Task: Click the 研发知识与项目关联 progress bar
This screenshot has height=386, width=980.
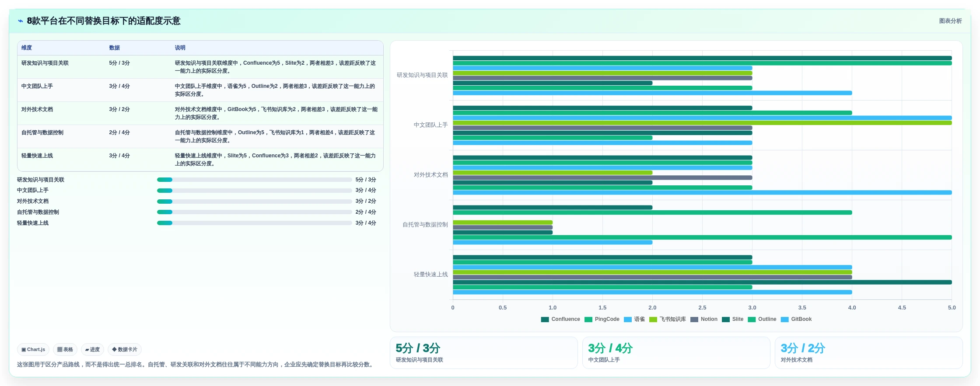Action: [x=255, y=180]
